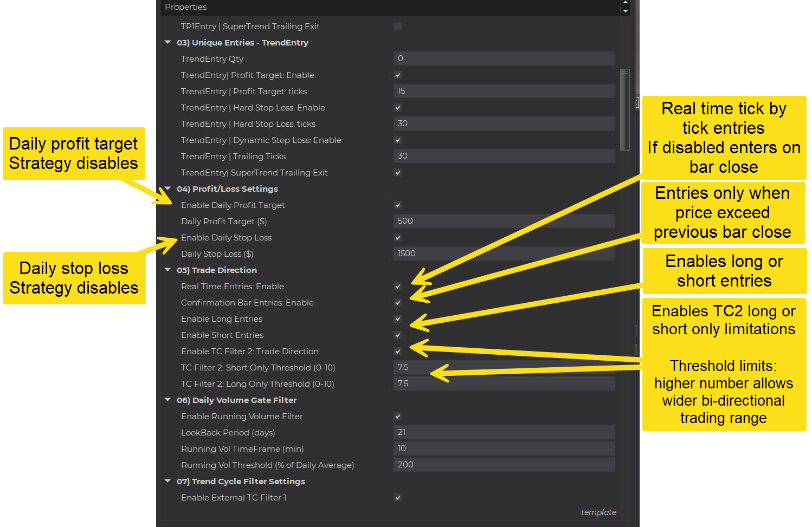Image resolution: width=812 pixels, height=527 pixels.
Task: Enable TPIEntry SuperTrend Trailing Exit checkbox
Action: [x=397, y=27]
